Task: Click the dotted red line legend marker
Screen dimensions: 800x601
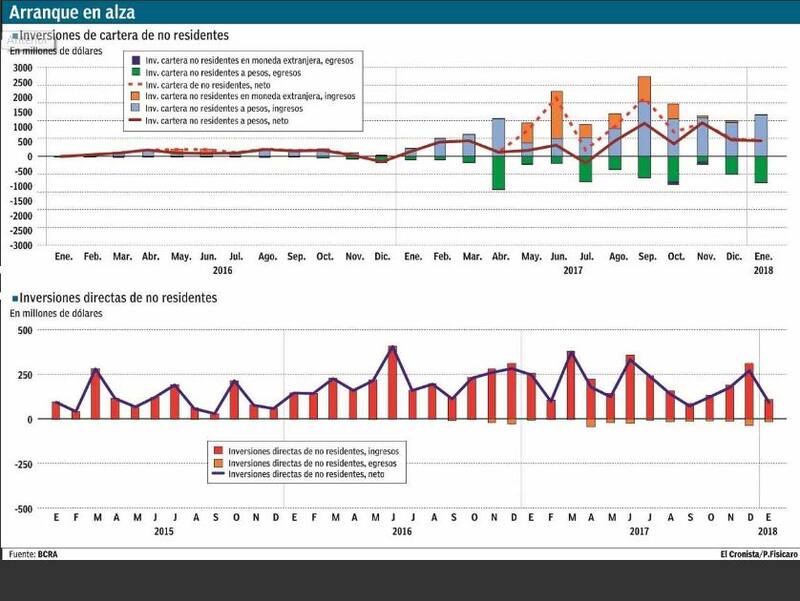Action: [135, 85]
